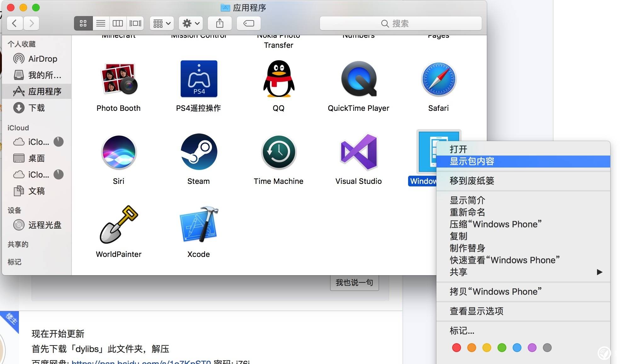Image resolution: width=643 pixels, height=364 pixels.
Task: Switch Finder to icon view
Action: coord(83,23)
